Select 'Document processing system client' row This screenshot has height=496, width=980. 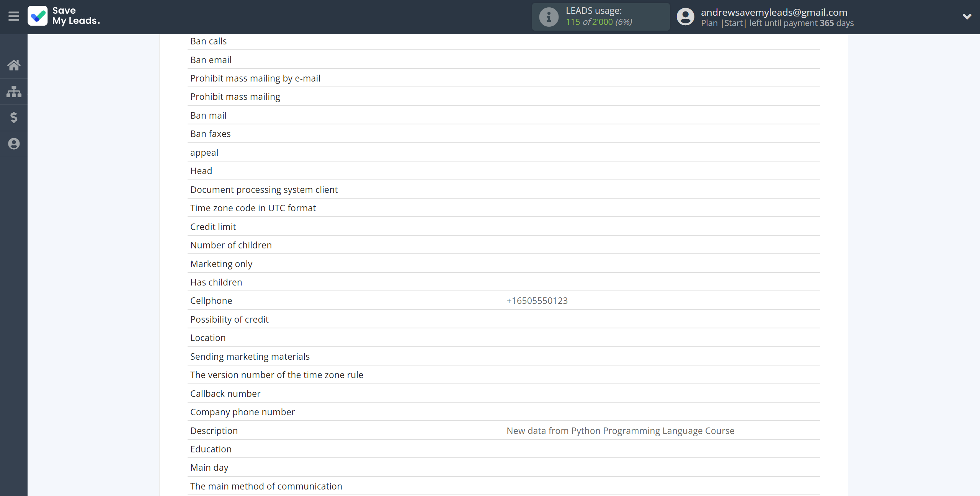coord(503,189)
